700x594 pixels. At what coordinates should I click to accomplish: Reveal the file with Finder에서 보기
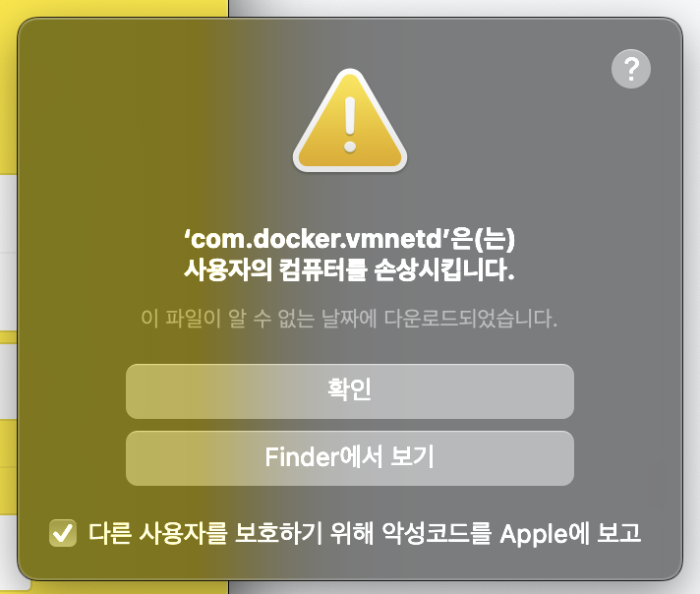[x=350, y=458]
